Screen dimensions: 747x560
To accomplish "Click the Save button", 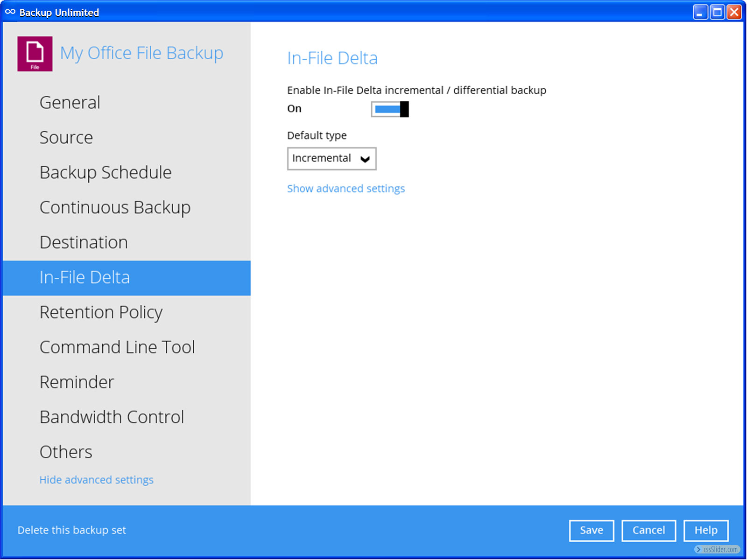I will [x=591, y=531].
